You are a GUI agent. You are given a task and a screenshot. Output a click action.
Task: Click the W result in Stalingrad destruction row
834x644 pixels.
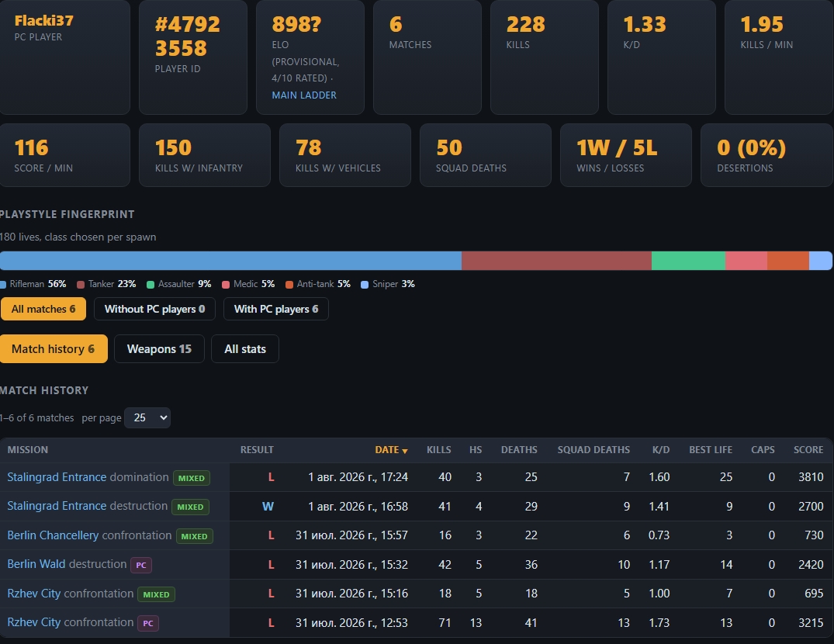click(268, 506)
